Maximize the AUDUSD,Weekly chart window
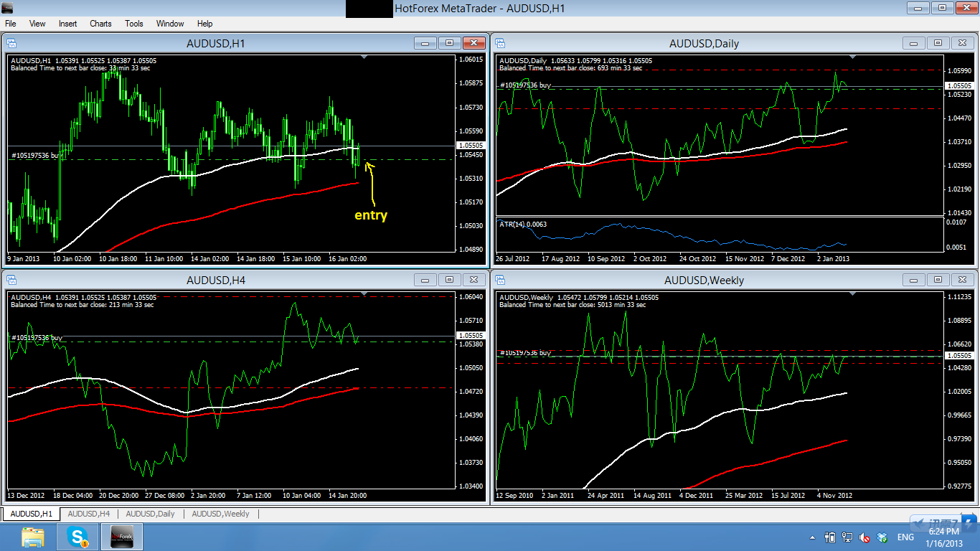 (x=938, y=280)
